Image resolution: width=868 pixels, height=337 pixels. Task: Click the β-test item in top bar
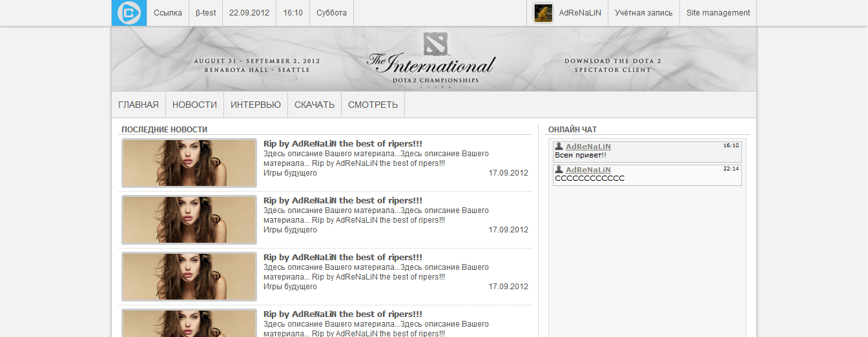coord(205,13)
